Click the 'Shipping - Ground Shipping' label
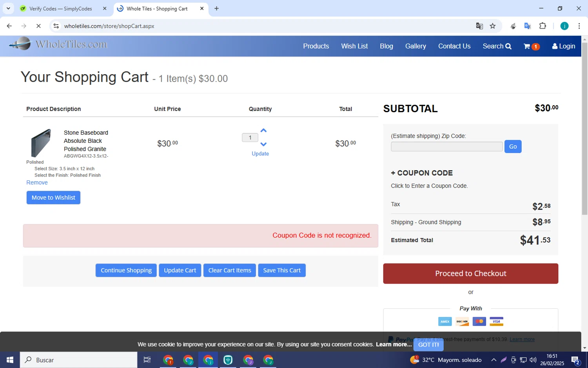This screenshot has width=588, height=368. (426, 222)
